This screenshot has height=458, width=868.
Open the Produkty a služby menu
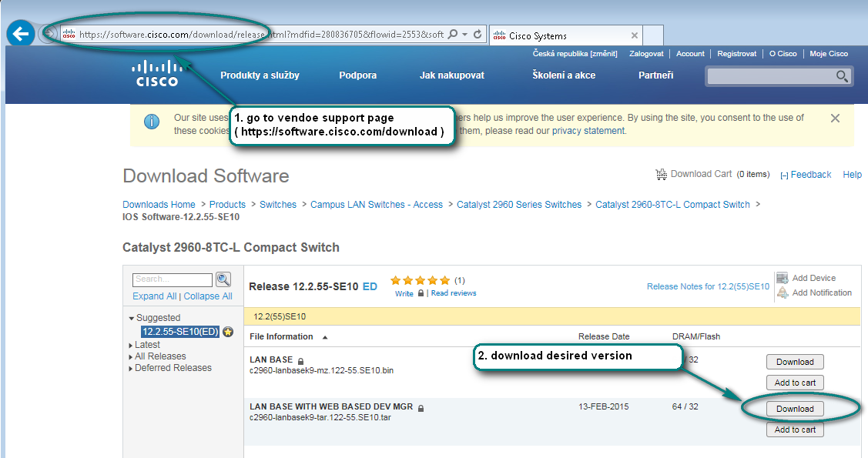(260, 75)
